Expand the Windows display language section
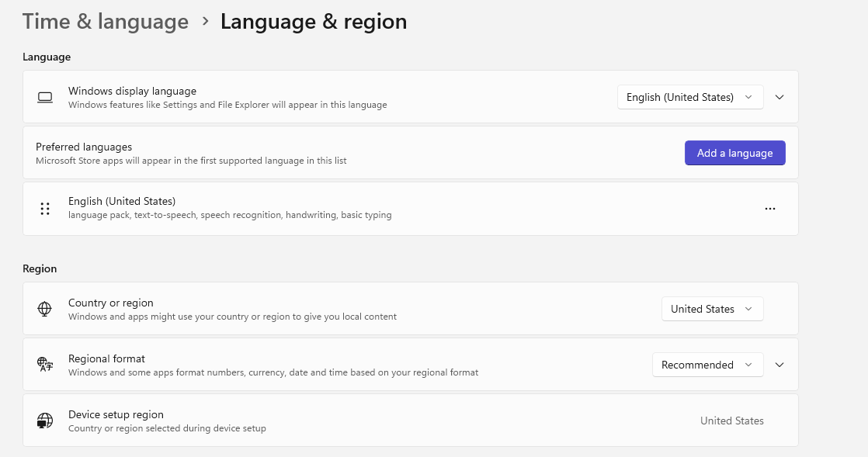This screenshot has height=457, width=868. [779, 97]
